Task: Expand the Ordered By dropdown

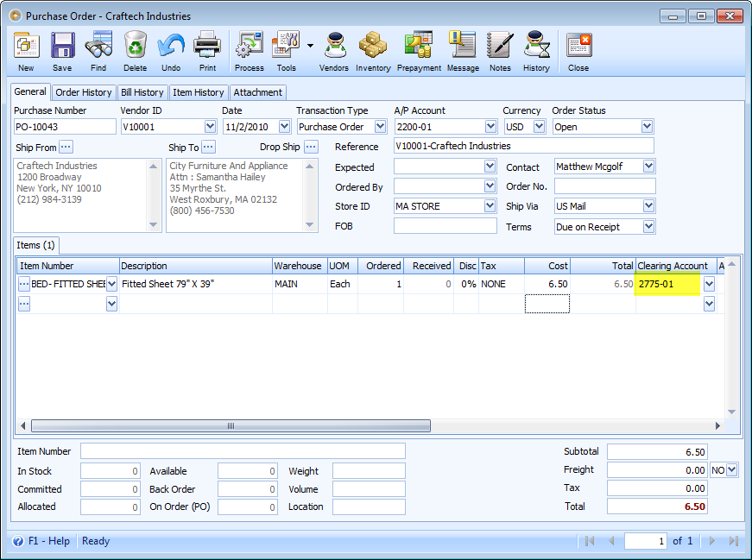Action: (490, 186)
